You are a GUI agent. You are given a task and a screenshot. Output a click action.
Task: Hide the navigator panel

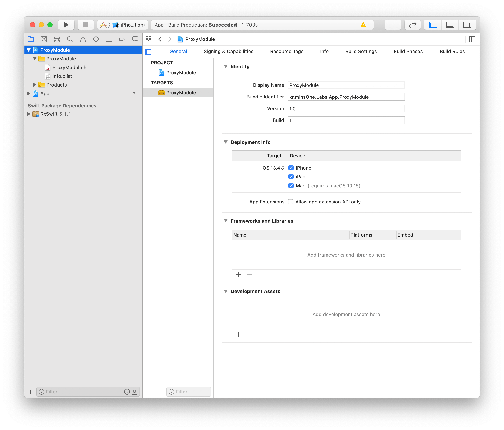pyautogui.click(x=433, y=25)
